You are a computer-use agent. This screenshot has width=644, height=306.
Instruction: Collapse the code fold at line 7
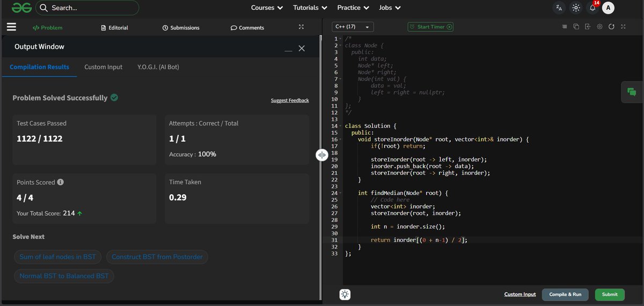click(x=341, y=79)
